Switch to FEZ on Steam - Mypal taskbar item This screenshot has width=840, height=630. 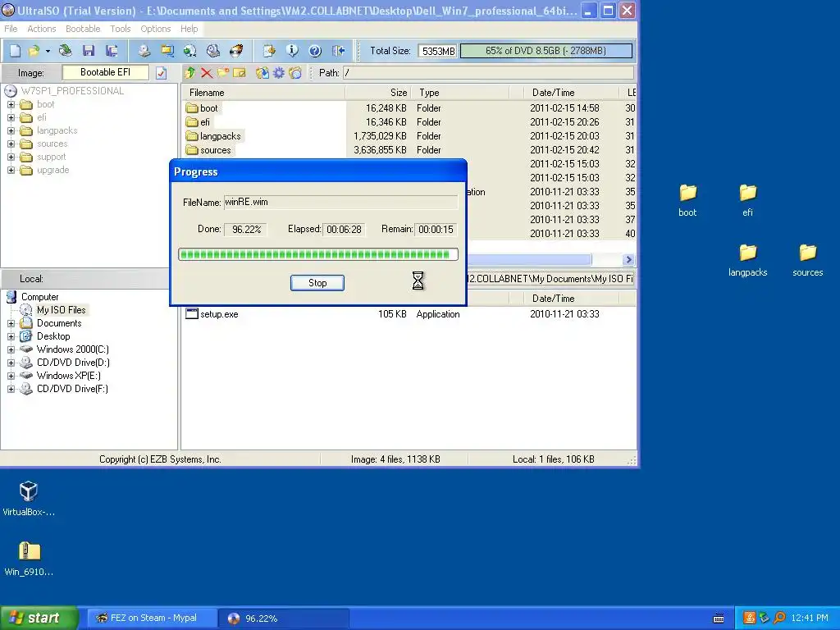tap(153, 619)
